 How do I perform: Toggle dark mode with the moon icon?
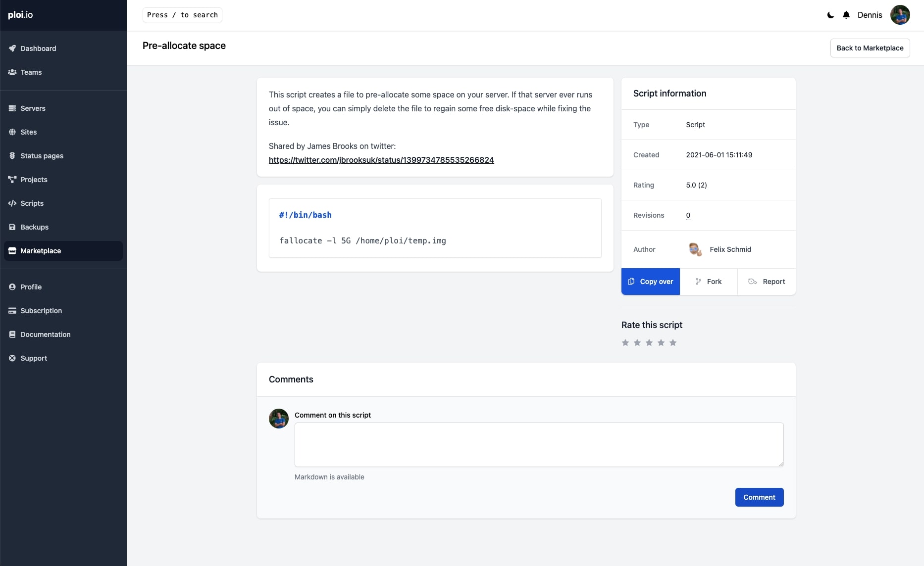829,15
